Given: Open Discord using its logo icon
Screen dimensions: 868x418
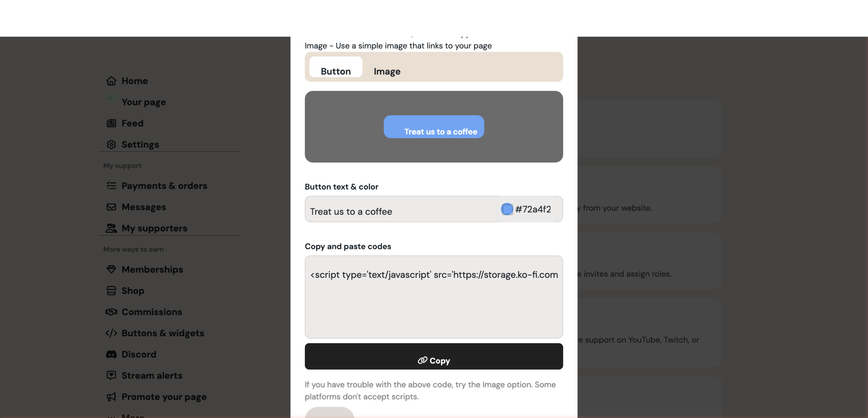Looking at the screenshot, I should click(x=111, y=354).
